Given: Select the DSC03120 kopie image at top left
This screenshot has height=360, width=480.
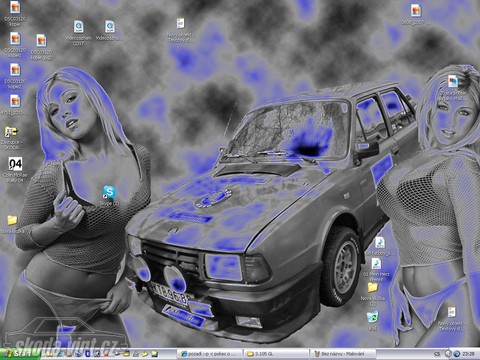Looking at the screenshot, I should (15, 7).
